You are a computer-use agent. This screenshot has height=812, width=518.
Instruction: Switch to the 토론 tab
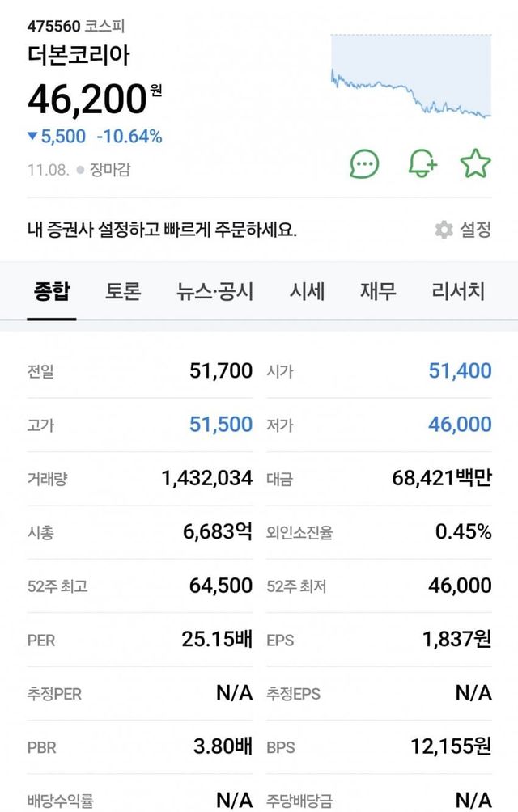coord(123,291)
